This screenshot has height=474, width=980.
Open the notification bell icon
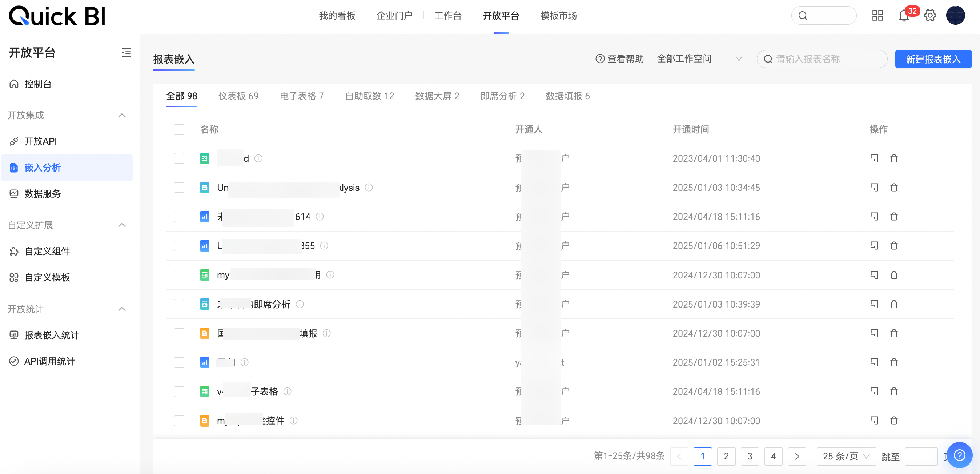pyautogui.click(x=904, y=16)
